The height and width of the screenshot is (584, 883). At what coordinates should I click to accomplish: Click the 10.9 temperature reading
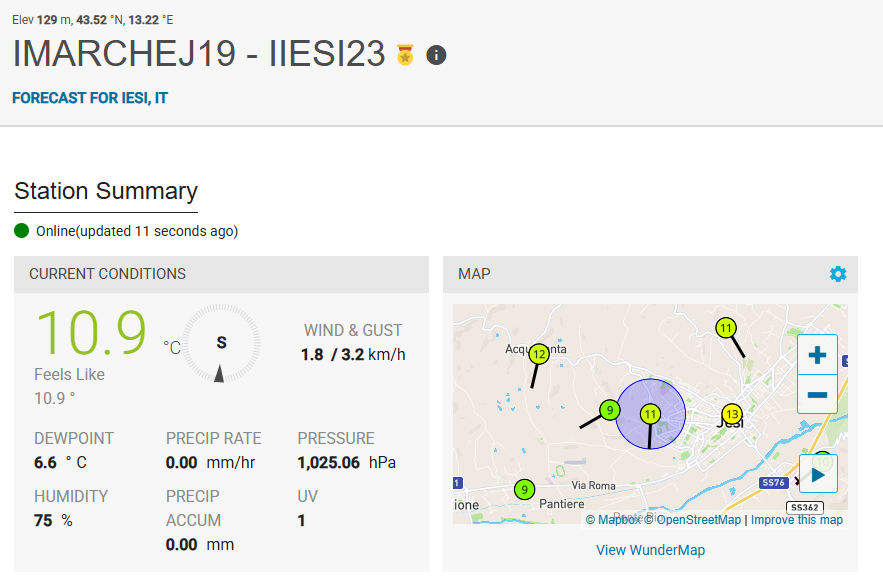[x=91, y=333]
